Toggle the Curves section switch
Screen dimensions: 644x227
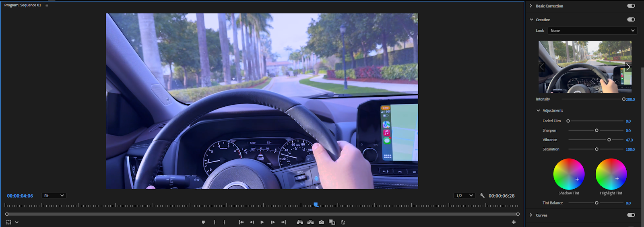pos(631,215)
